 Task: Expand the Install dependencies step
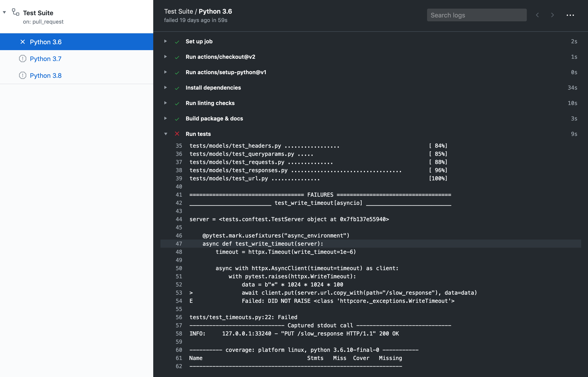coord(166,87)
